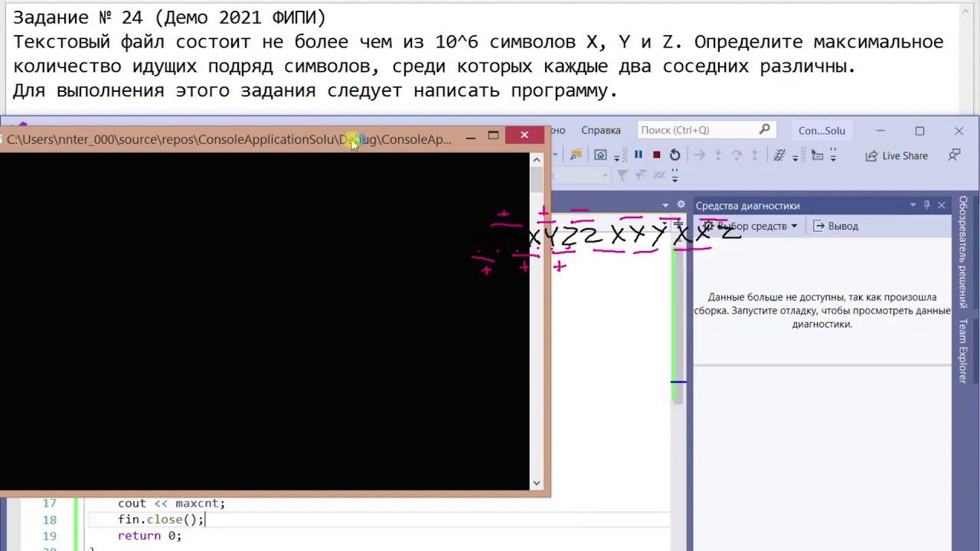Click the Show Next Statement arrow
The image size is (980, 551).
pyautogui.click(x=699, y=155)
